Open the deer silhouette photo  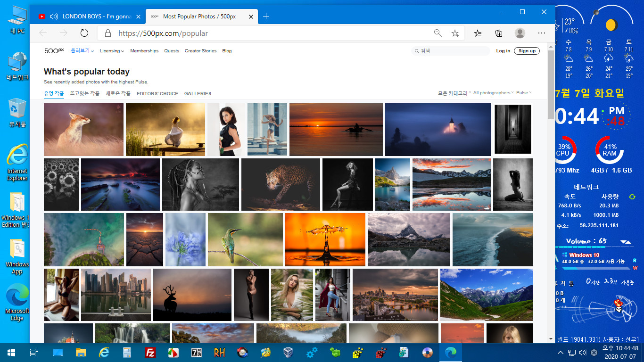[192, 295]
